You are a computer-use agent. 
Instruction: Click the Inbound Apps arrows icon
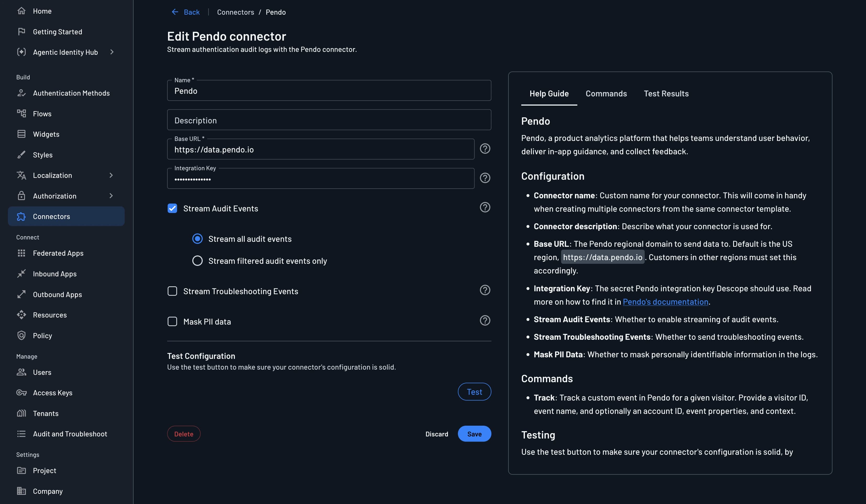click(21, 274)
